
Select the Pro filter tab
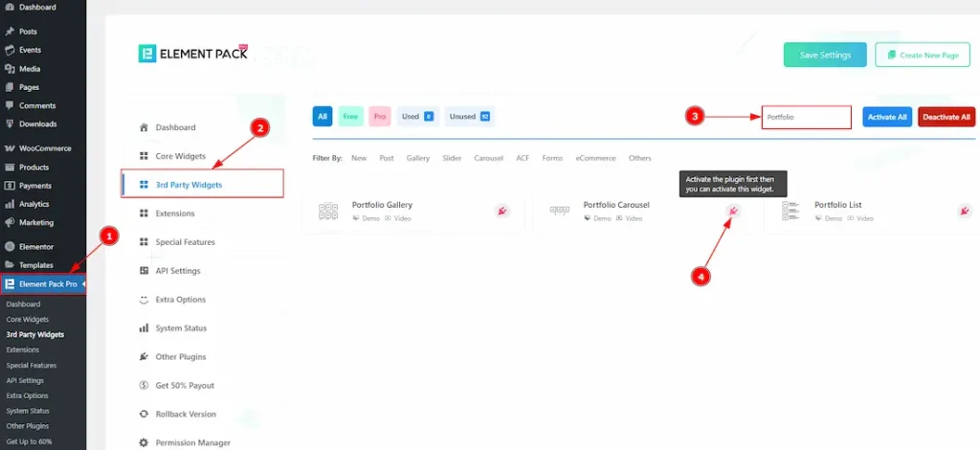click(x=380, y=117)
